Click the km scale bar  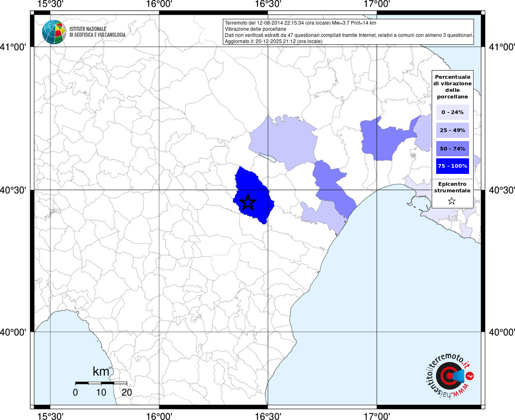[101, 383]
